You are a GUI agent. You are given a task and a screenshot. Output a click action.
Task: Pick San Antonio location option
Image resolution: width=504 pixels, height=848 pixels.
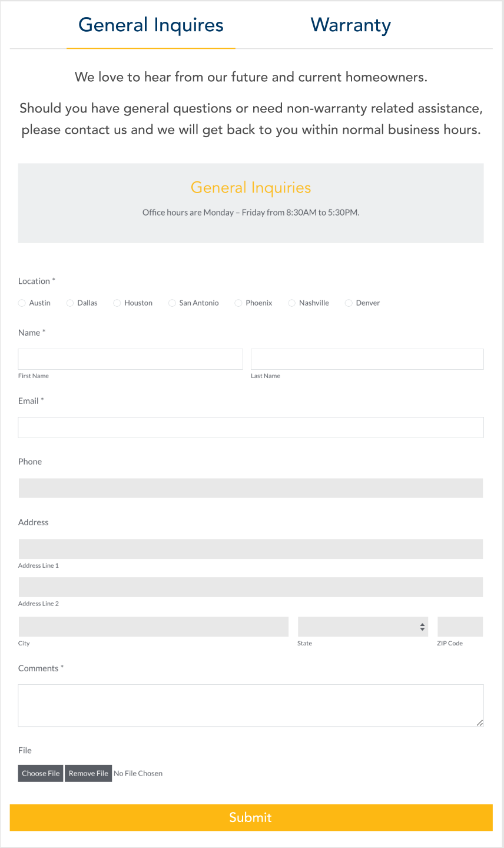point(172,303)
